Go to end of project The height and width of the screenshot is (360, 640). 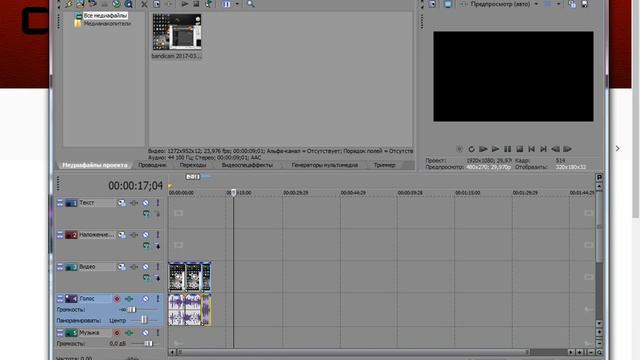(543, 149)
